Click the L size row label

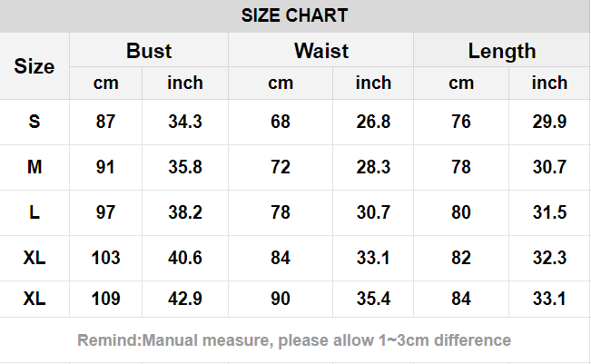click(34, 212)
